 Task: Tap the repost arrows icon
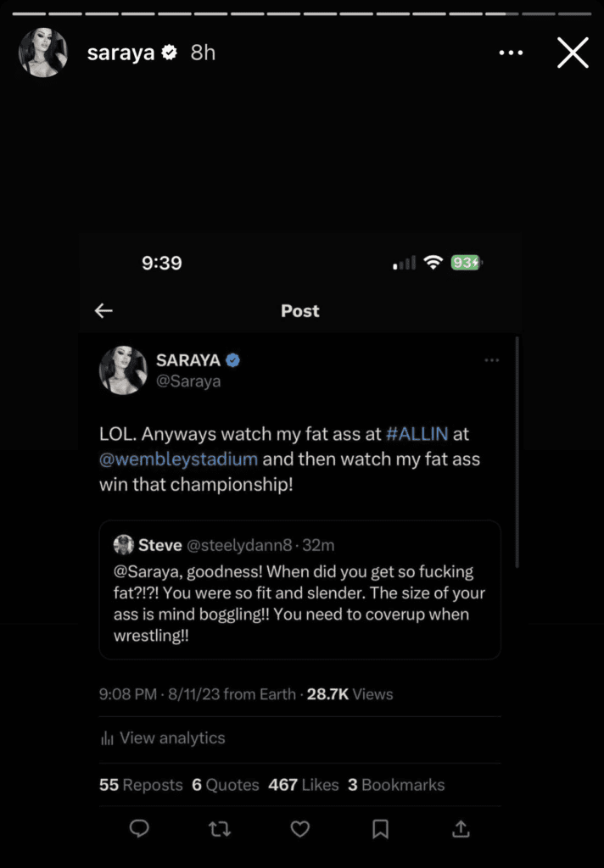click(220, 828)
